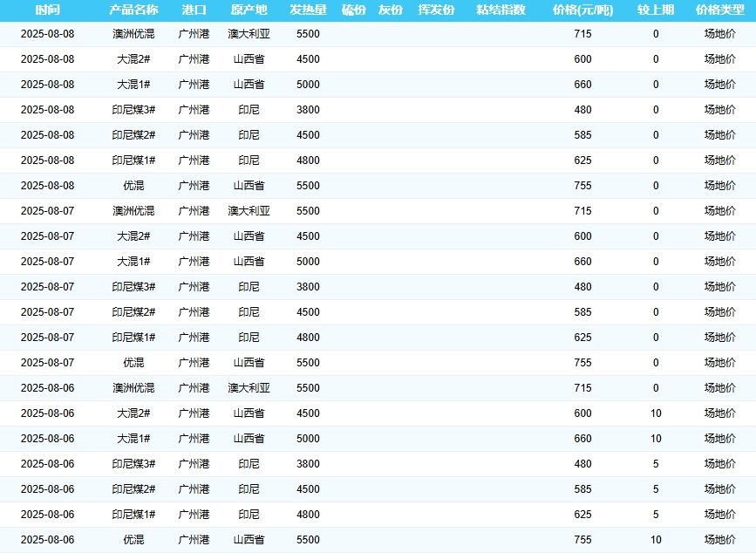Screen dimensions: 756x553
Task: Click the 价格(元/吨) column header
Action: 582,10
